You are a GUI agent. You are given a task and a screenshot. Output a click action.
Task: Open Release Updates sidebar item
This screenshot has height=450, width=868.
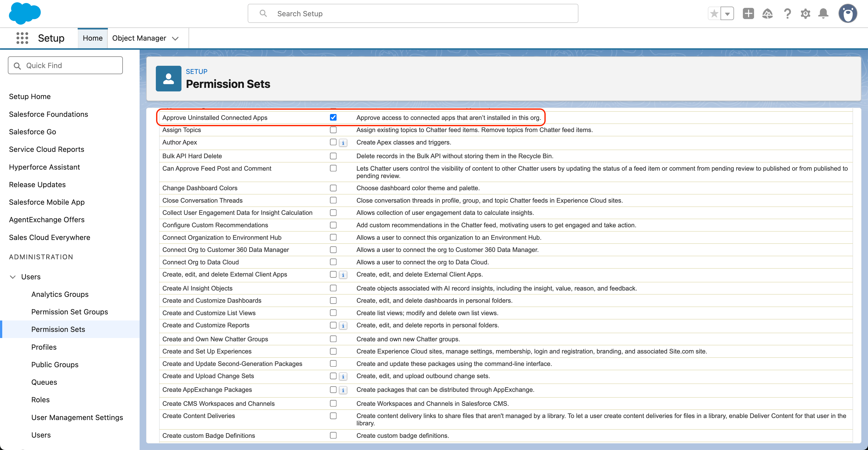coord(37,185)
